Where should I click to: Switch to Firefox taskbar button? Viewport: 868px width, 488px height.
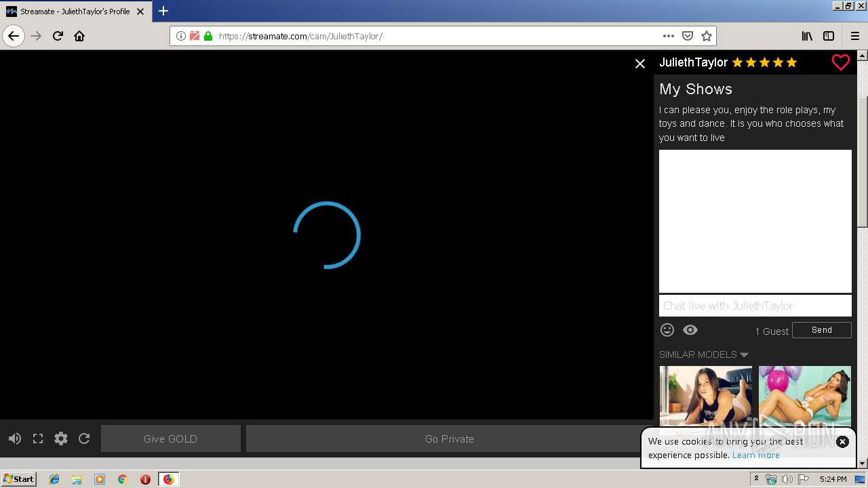point(168,479)
